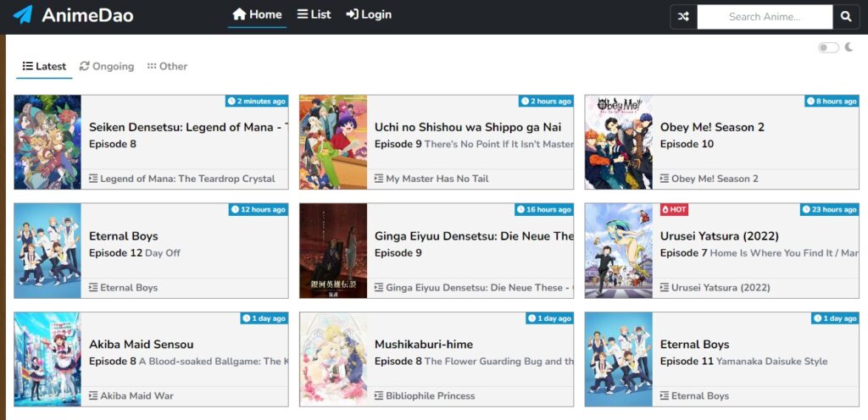Viewport: 868px width, 420px height.
Task: Switch to the Latest tab
Action: pos(44,66)
